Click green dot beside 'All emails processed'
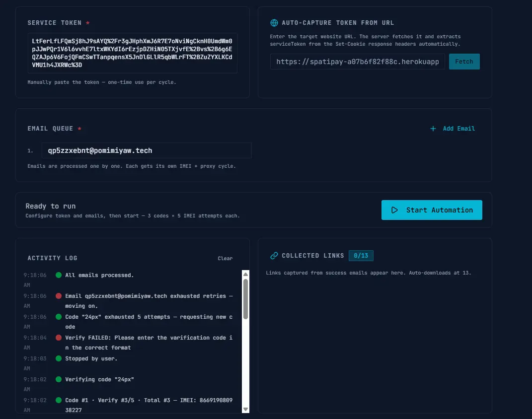The width and height of the screenshot is (532, 419). point(58,275)
